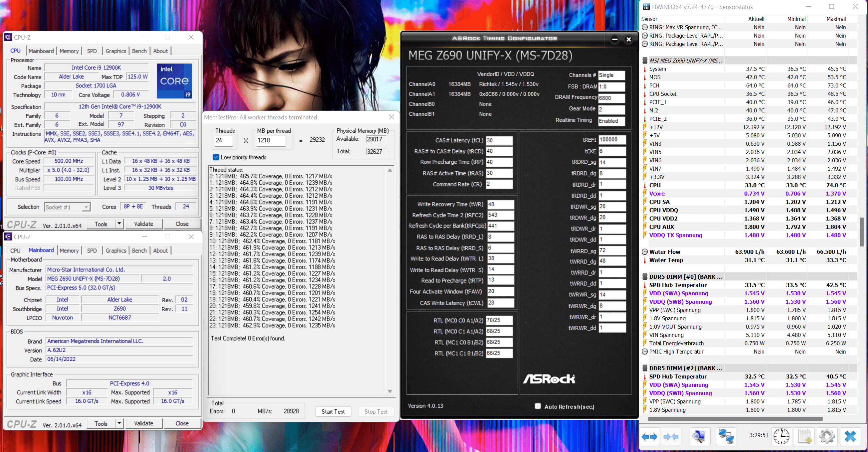The image size is (868, 452).
Task: Click the CPU-Z app icon in the motherboard window
Action: pos(8,237)
